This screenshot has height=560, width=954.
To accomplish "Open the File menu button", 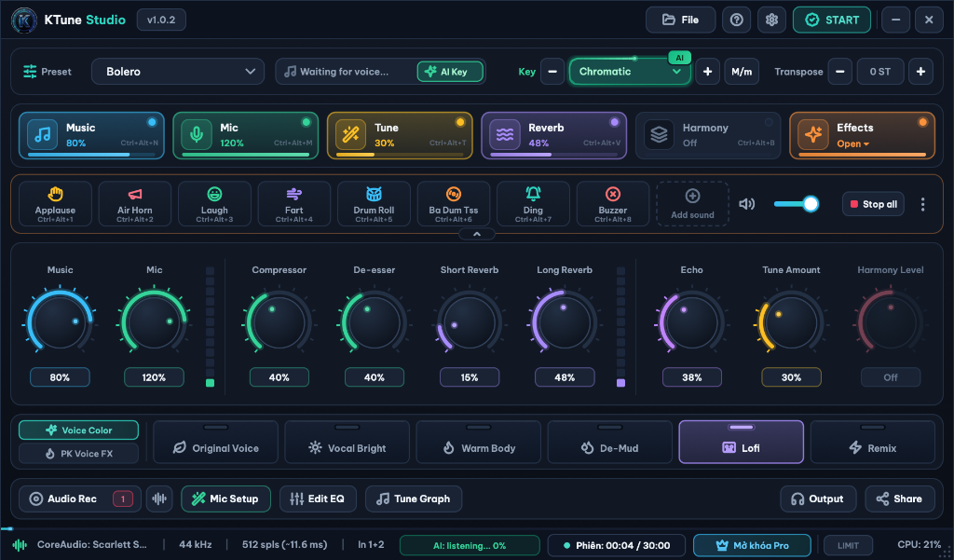I will click(x=680, y=20).
